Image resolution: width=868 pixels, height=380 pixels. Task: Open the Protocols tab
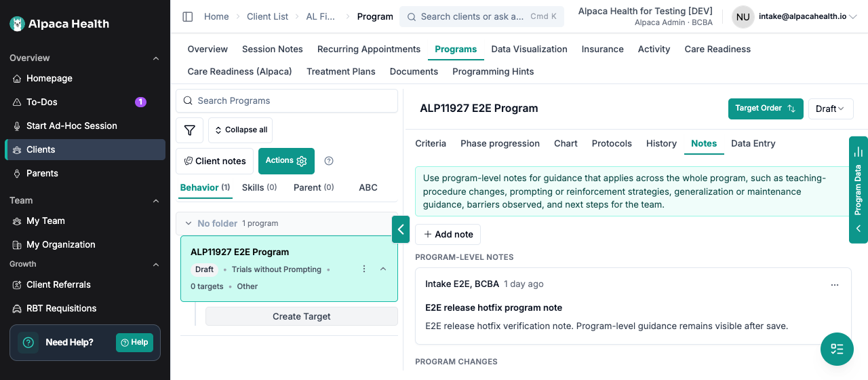[x=612, y=144]
